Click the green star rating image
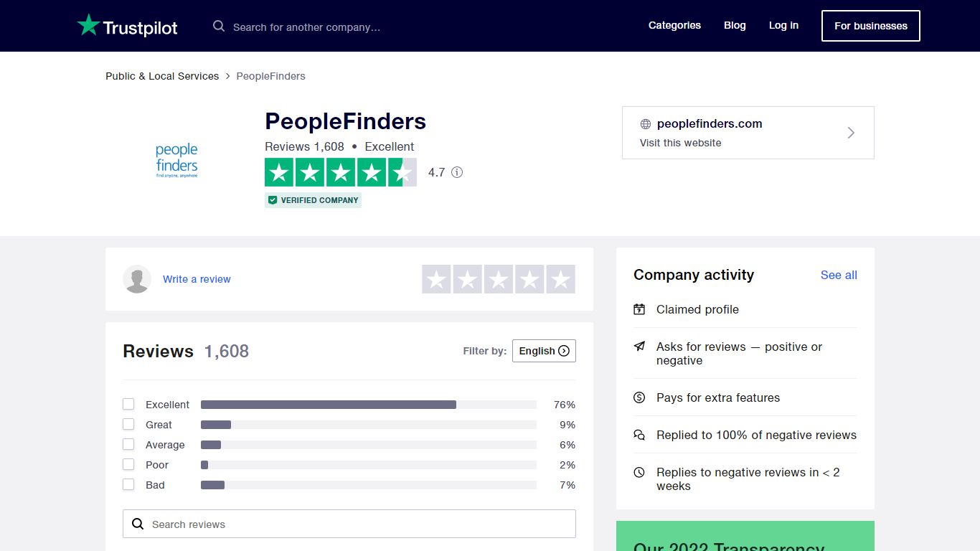 coord(341,172)
